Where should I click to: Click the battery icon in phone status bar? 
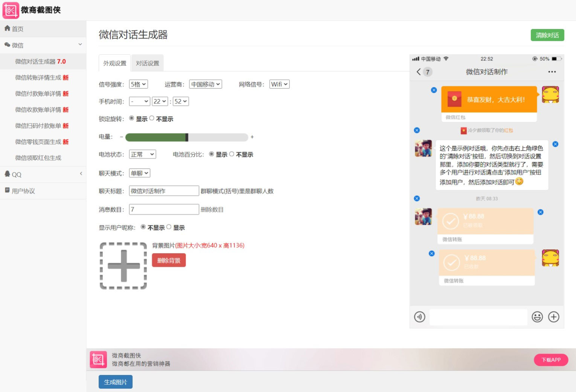coord(557,59)
